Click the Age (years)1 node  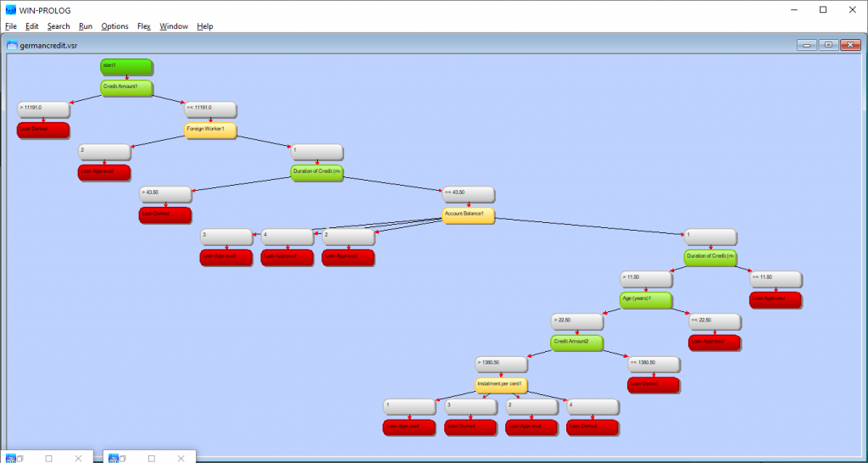[645, 299]
